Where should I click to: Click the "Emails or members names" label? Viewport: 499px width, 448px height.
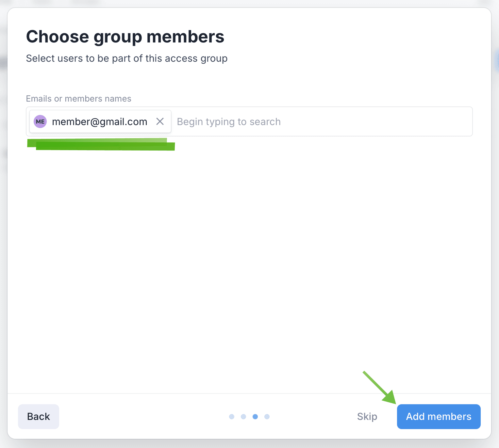[x=78, y=99]
